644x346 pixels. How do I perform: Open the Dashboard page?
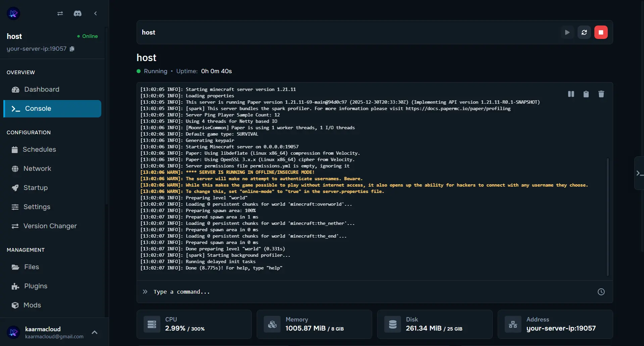(52, 89)
